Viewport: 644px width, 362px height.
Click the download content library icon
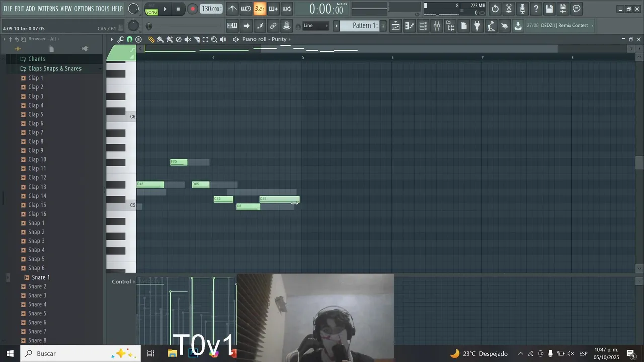pos(518,26)
